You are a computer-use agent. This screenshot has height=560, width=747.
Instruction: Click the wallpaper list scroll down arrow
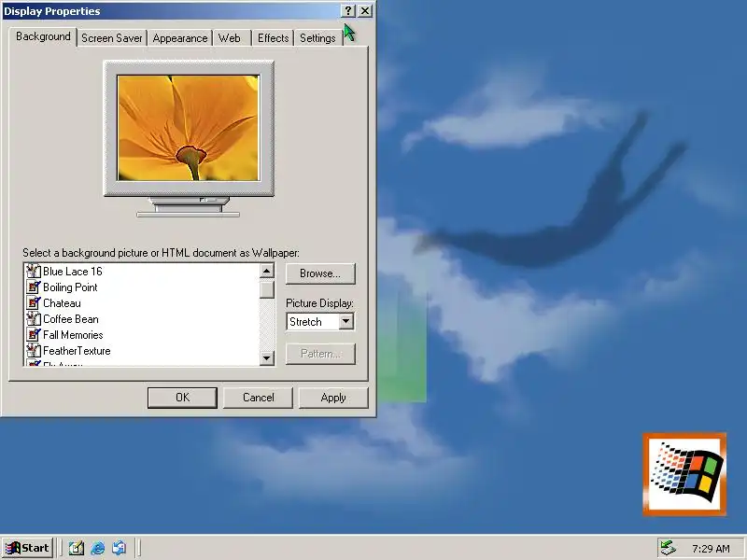tap(267, 357)
